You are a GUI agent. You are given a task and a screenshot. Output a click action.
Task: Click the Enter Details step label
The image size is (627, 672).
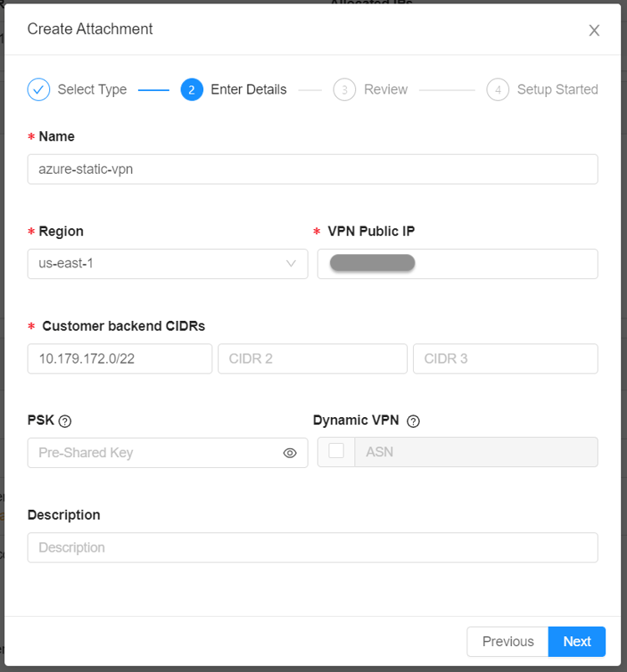tap(248, 89)
